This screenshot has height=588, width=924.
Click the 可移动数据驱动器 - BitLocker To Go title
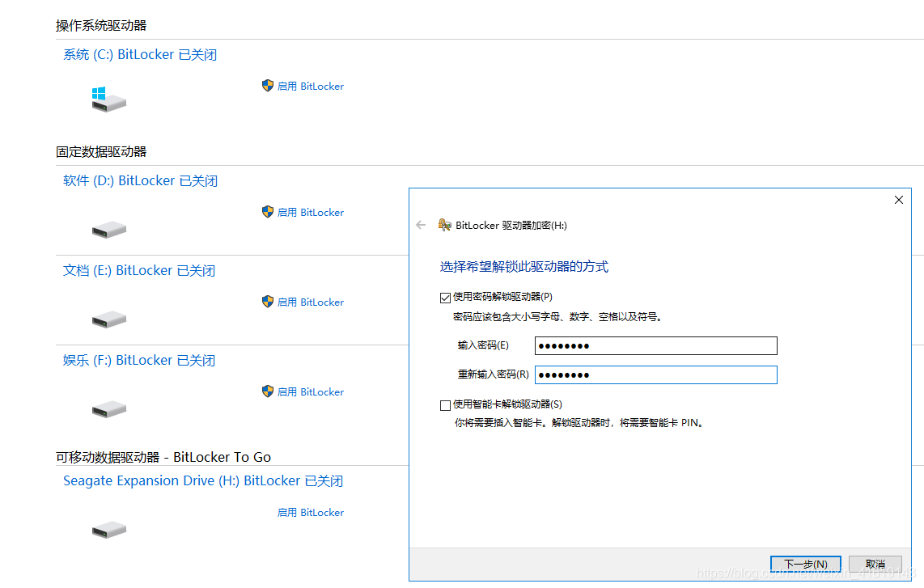click(163, 457)
